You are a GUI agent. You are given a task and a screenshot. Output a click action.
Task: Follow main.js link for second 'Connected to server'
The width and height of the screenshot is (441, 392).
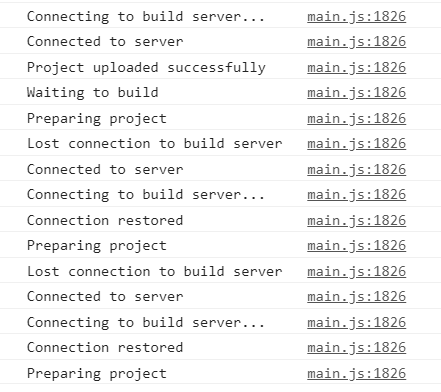click(x=356, y=169)
